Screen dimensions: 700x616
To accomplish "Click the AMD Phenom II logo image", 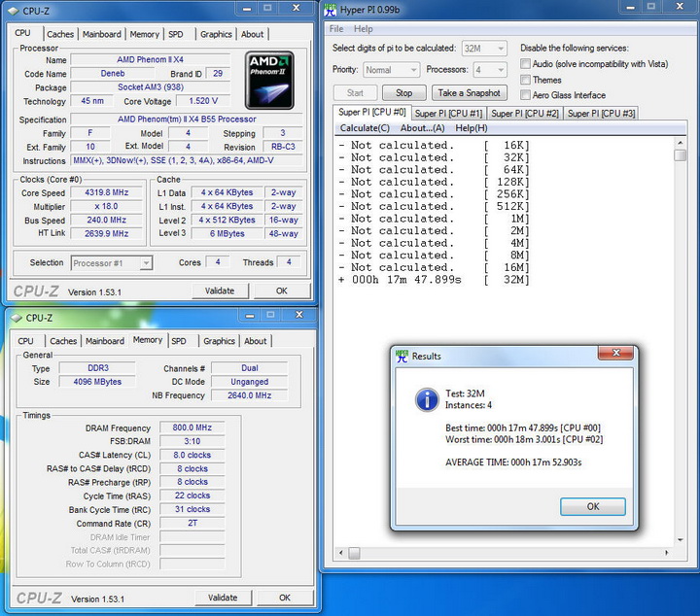I will tap(269, 81).
